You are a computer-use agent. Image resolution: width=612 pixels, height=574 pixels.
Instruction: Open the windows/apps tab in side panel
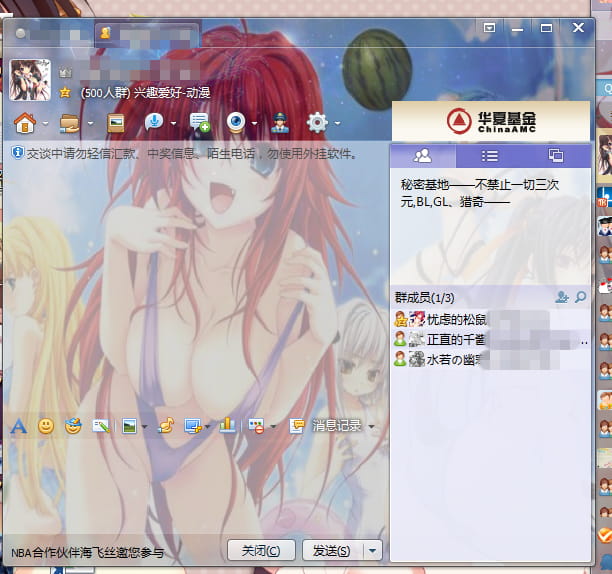pos(556,155)
